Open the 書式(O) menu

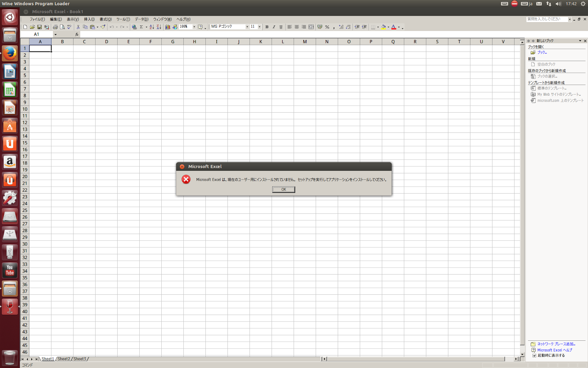click(105, 19)
